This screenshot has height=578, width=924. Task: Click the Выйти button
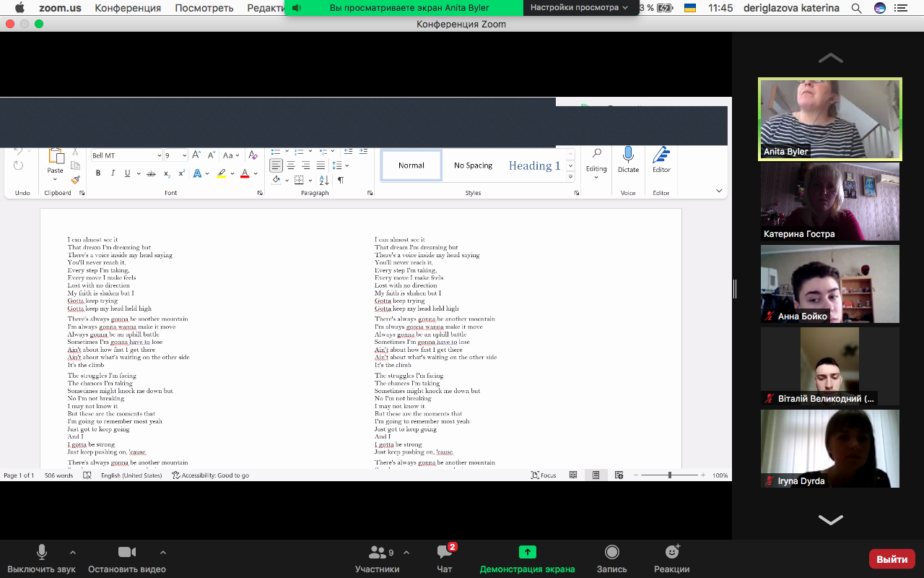(x=892, y=559)
